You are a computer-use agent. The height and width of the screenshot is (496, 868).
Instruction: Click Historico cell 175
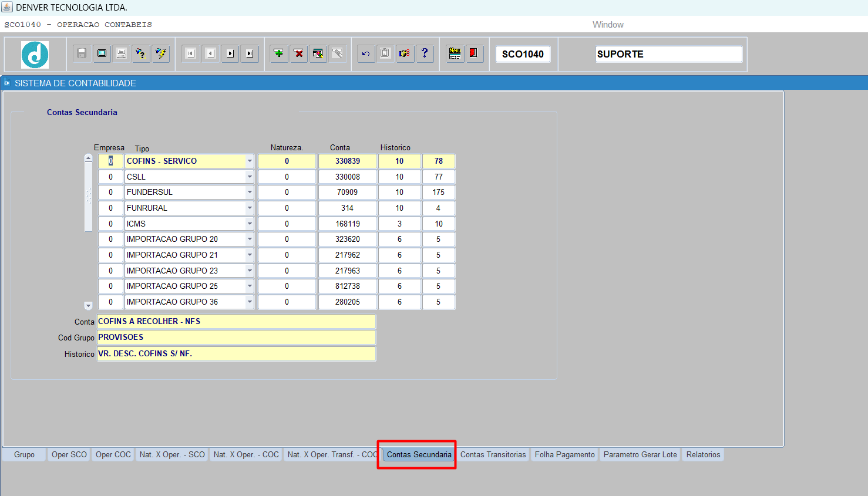439,192
